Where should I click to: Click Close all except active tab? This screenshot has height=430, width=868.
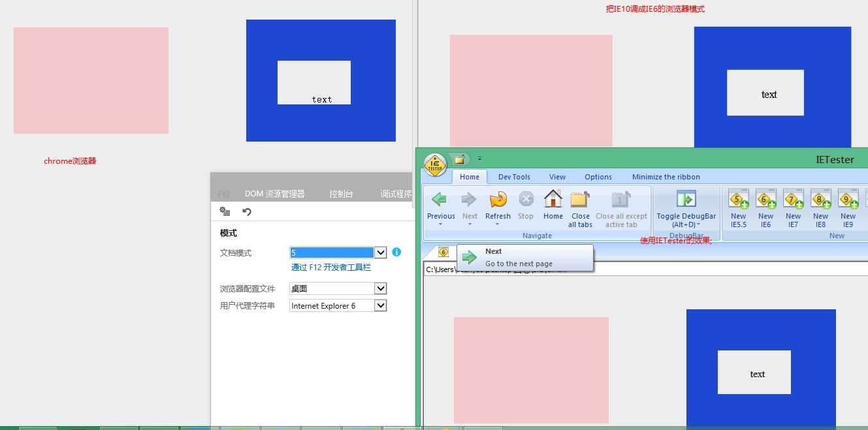(621, 200)
